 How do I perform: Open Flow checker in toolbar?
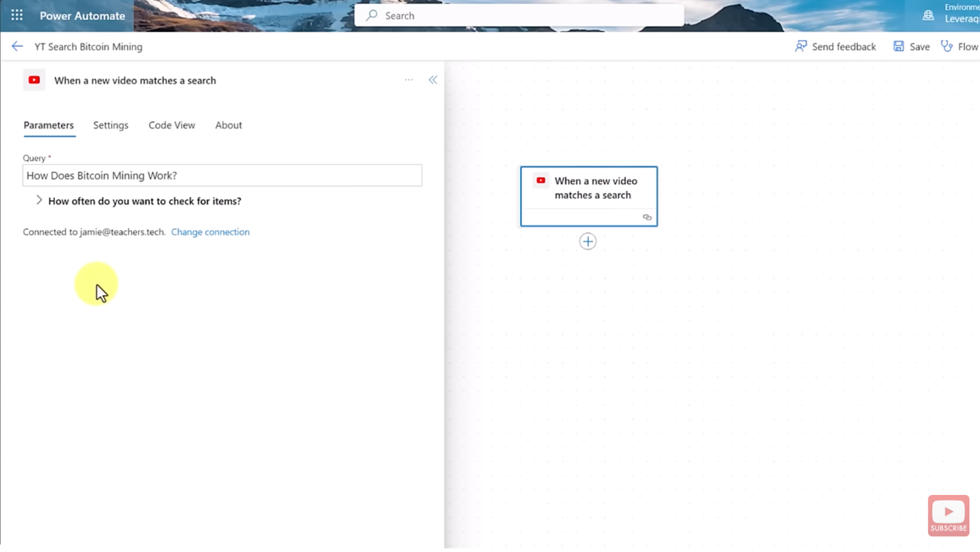[x=960, y=47]
